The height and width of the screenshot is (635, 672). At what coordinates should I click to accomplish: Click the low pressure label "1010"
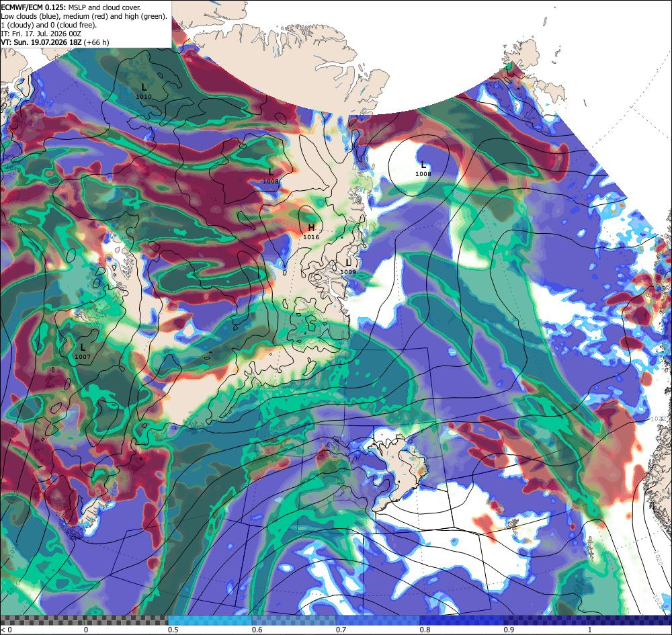click(144, 97)
